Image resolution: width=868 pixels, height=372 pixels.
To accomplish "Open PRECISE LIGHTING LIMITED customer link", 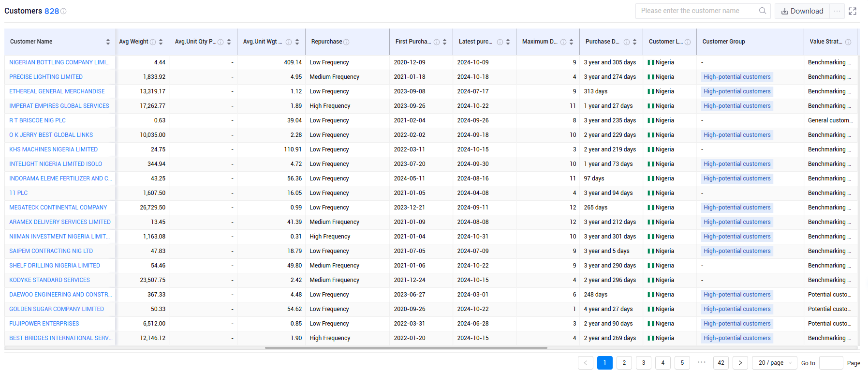I will pyautogui.click(x=46, y=77).
